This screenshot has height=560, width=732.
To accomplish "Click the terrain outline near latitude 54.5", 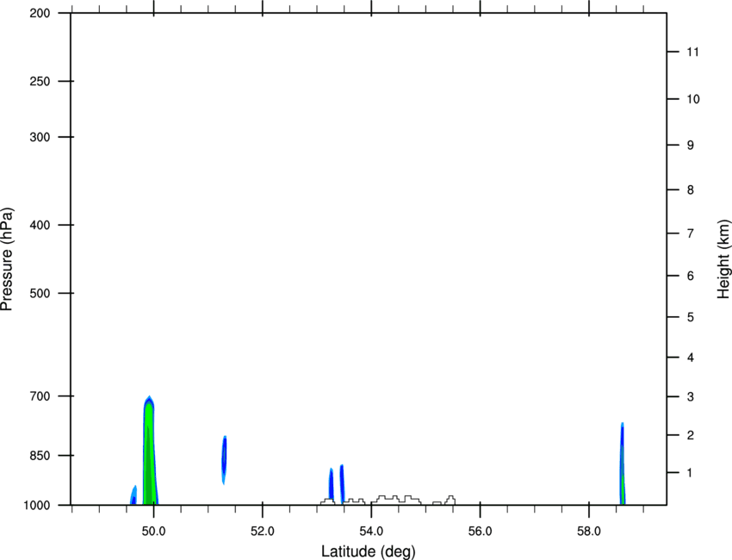I will point(388,500).
